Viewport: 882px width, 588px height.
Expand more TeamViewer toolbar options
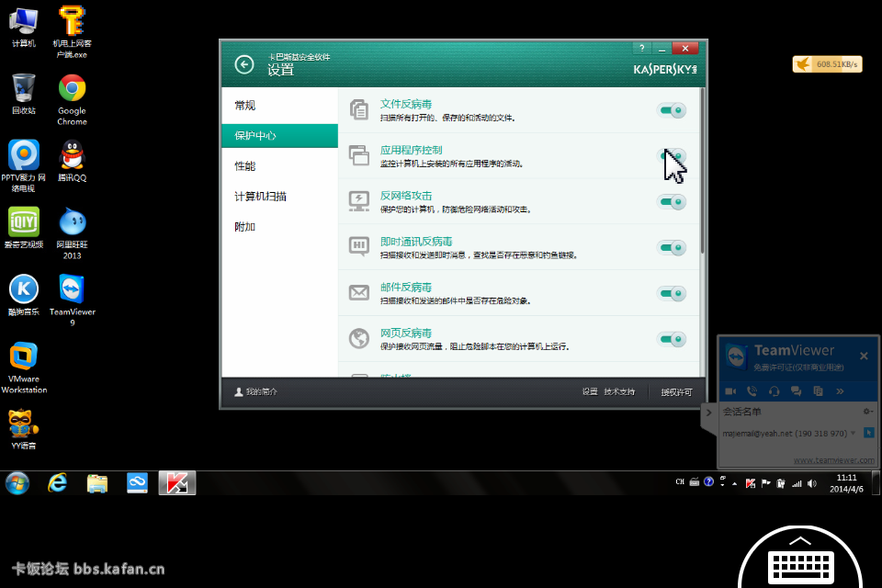pos(840,391)
